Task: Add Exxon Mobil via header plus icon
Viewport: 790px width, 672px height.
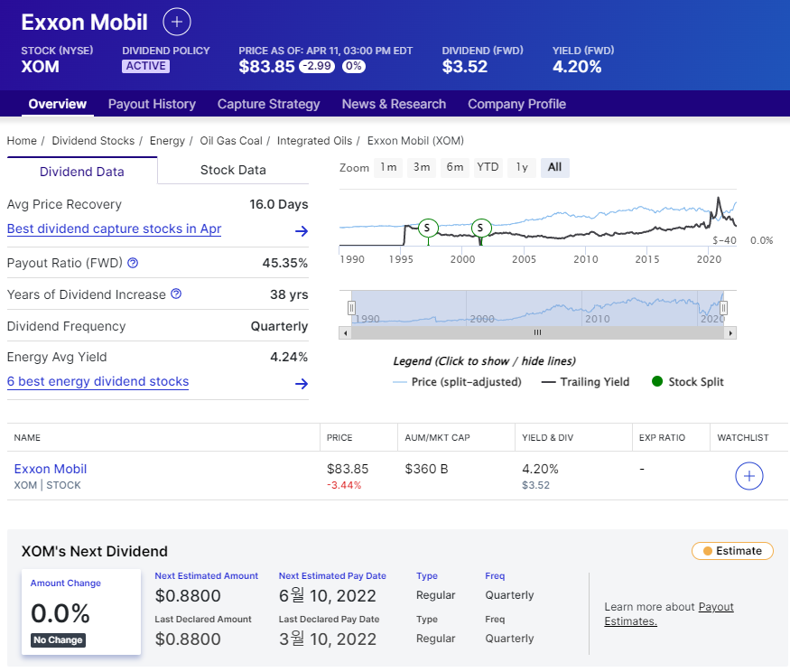Action: pos(177,23)
